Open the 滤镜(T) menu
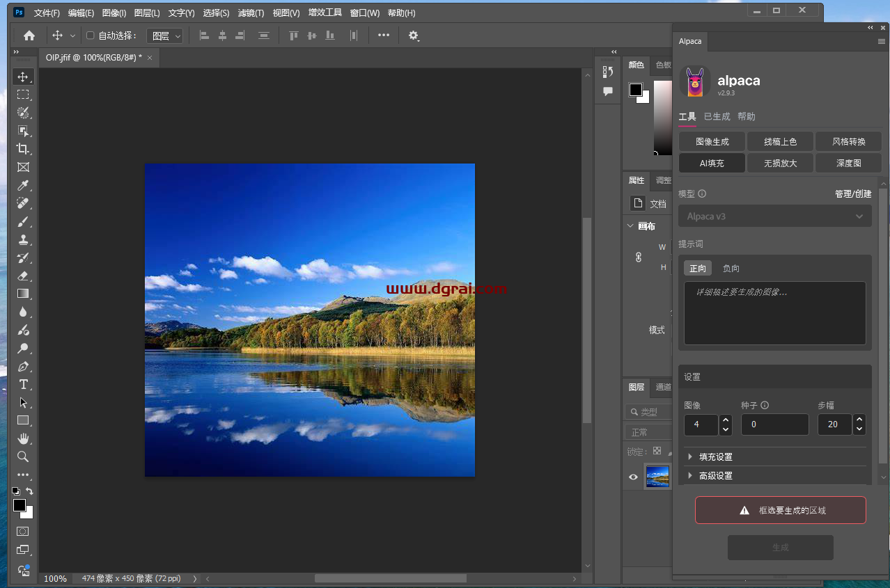The width and height of the screenshot is (890, 588). (x=251, y=13)
